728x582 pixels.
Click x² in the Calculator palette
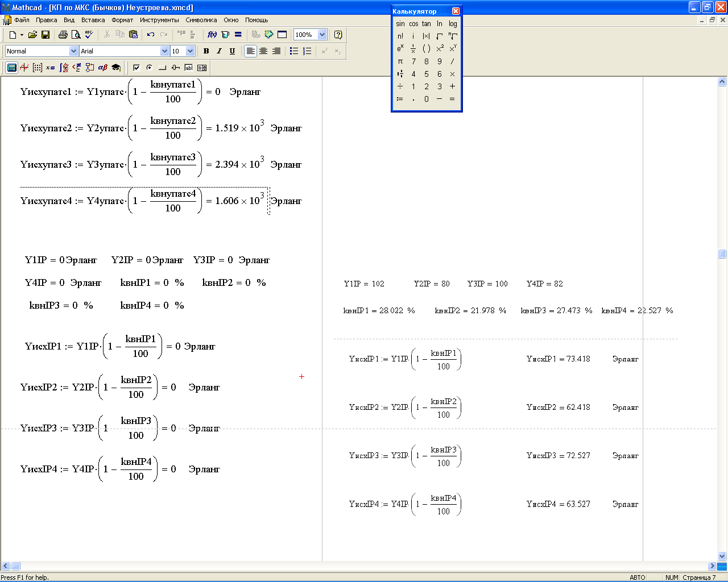[x=440, y=49]
